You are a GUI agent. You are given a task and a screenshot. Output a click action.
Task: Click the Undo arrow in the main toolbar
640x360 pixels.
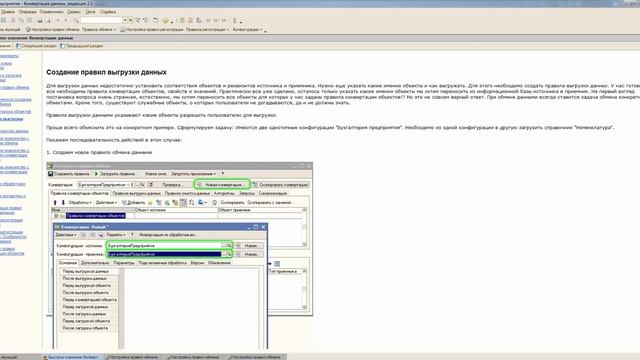pos(58,20)
